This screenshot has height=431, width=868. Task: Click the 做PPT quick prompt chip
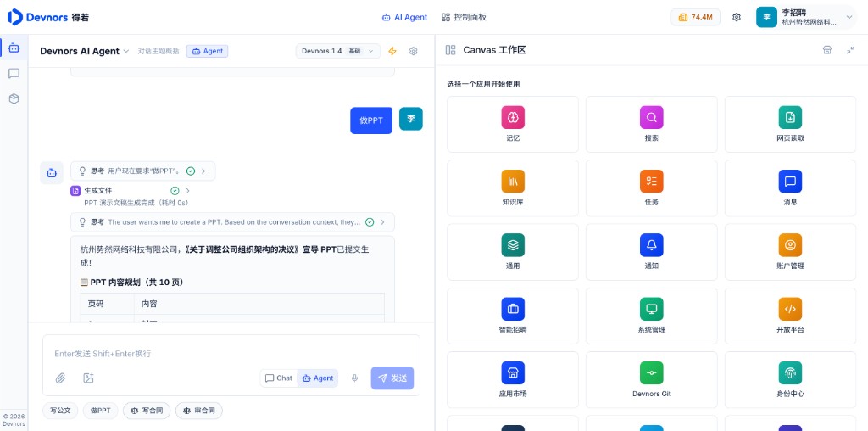(100, 411)
